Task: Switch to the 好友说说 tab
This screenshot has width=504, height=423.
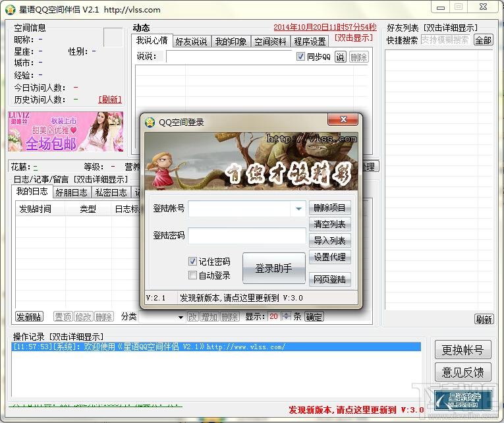Action: click(191, 41)
